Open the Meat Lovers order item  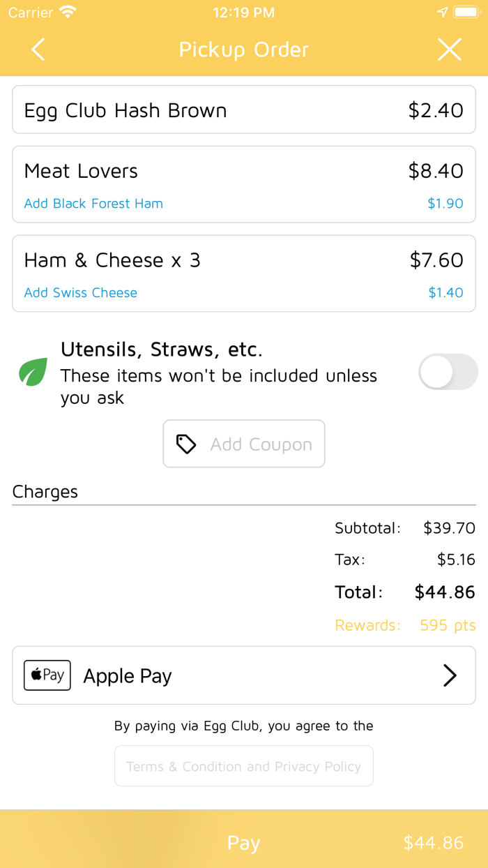244,172
